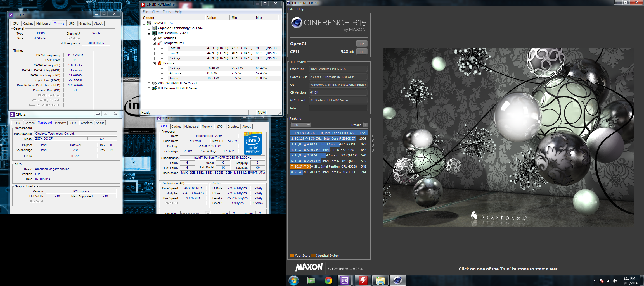The width and height of the screenshot is (644, 286).
Task: Select ranking entry Intel Pentium CPU G3258
Action: (x=328, y=166)
